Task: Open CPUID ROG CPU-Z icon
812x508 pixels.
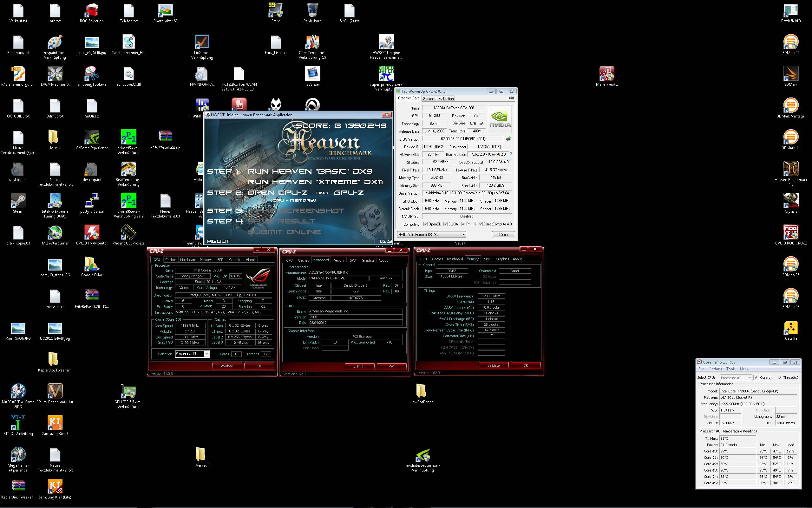Action: pyautogui.click(x=791, y=235)
